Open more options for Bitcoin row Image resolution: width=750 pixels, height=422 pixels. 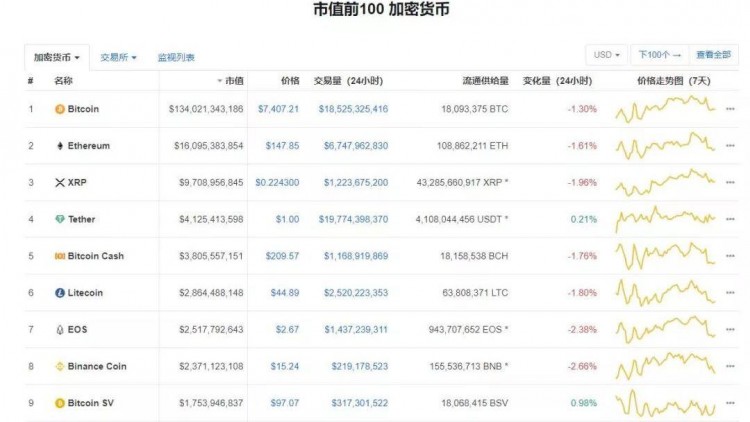(x=730, y=109)
